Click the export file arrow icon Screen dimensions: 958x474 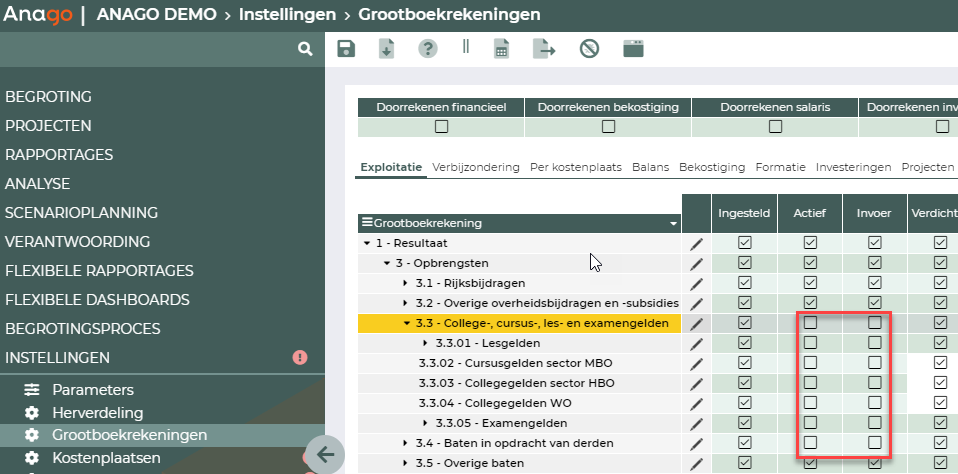pos(544,49)
